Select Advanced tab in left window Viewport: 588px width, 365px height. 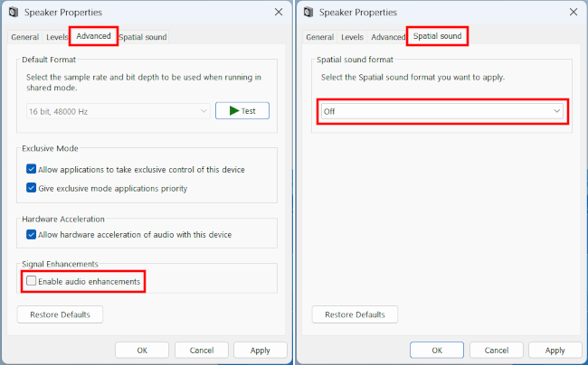tap(93, 36)
